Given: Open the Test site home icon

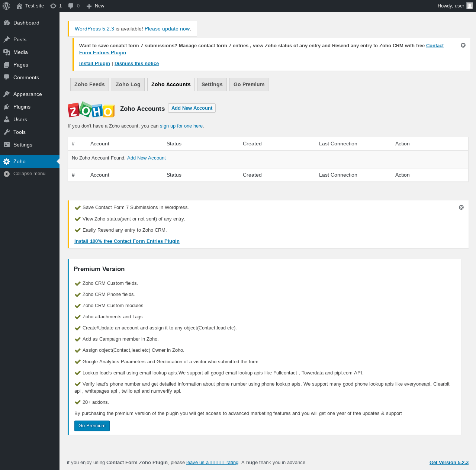Looking at the screenshot, I should click(x=19, y=6).
